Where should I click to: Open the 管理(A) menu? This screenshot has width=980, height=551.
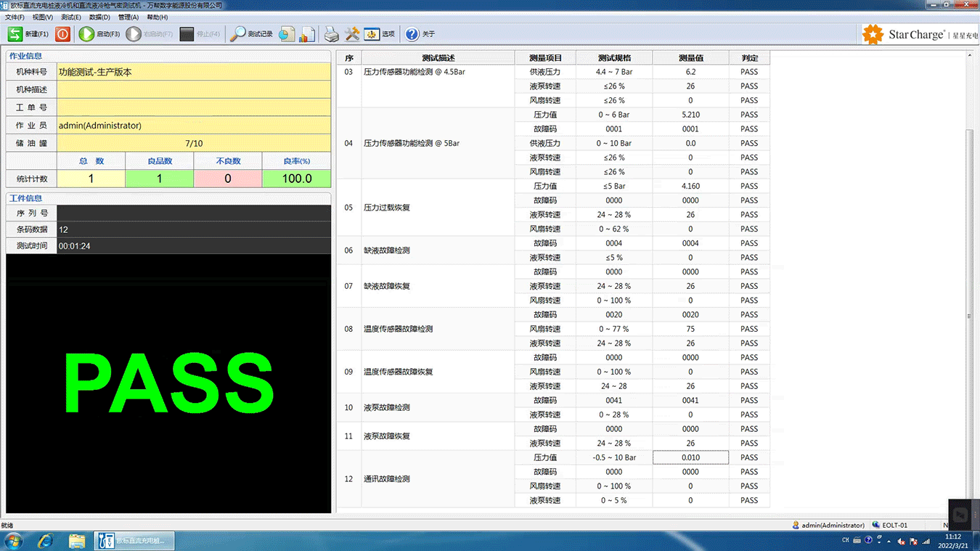[128, 17]
